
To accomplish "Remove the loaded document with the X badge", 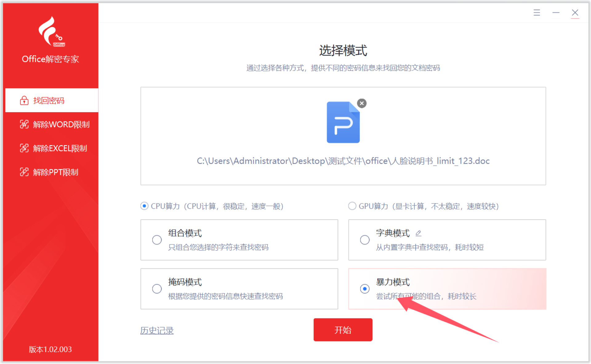I will (362, 103).
